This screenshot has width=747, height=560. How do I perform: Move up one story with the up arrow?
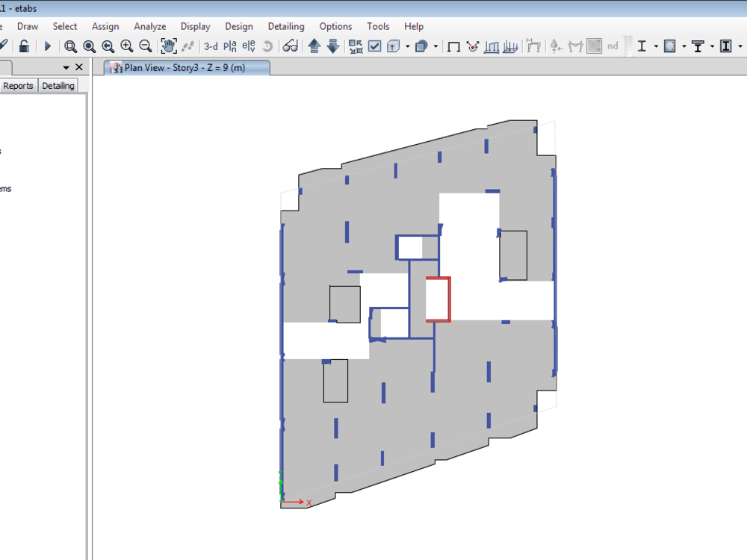pyautogui.click(x=314, y=46)
